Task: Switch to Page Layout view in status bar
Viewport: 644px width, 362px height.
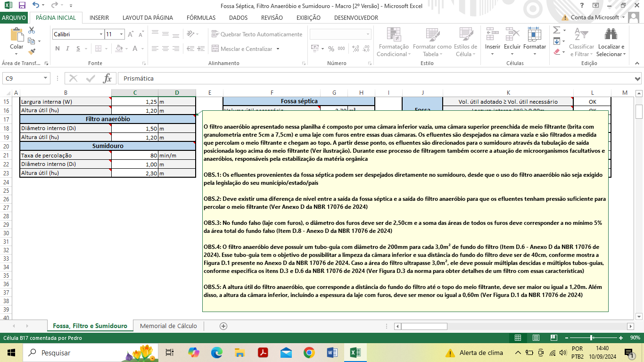Action: pyautogui.click(x=531, y=338)
